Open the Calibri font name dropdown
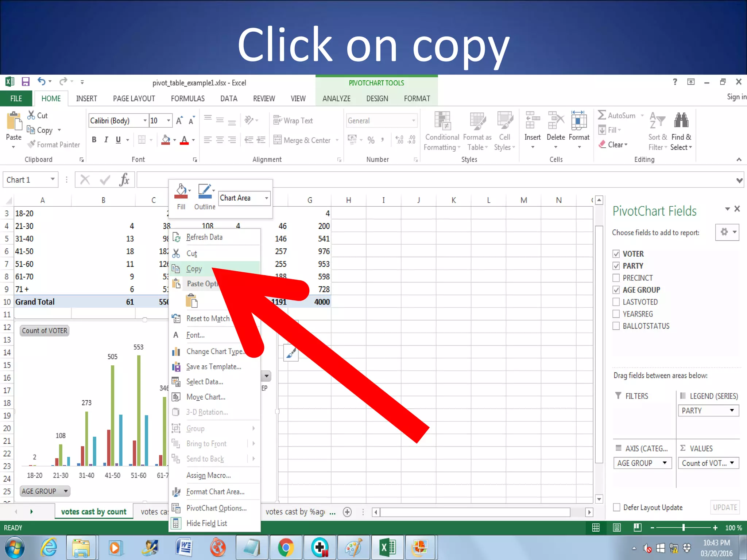This screenshot has height=560, width=747. (x=145, y=120)
